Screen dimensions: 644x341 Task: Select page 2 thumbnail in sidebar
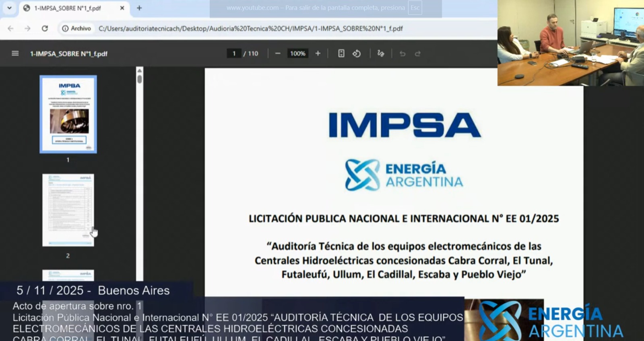click(x=68, y=210)
